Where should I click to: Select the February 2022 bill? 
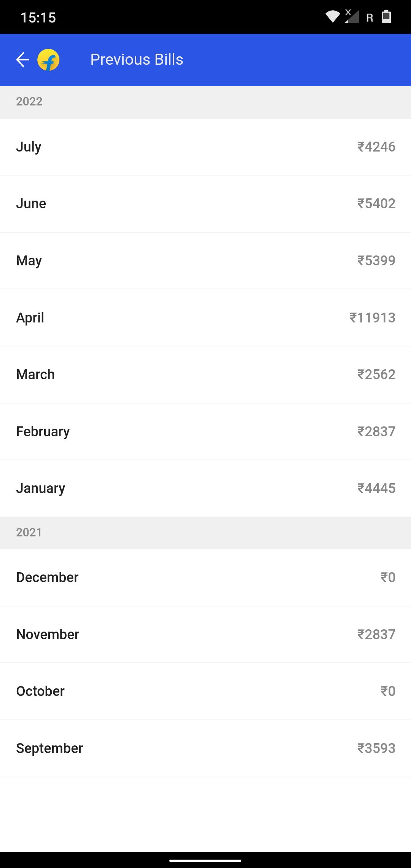205,432
